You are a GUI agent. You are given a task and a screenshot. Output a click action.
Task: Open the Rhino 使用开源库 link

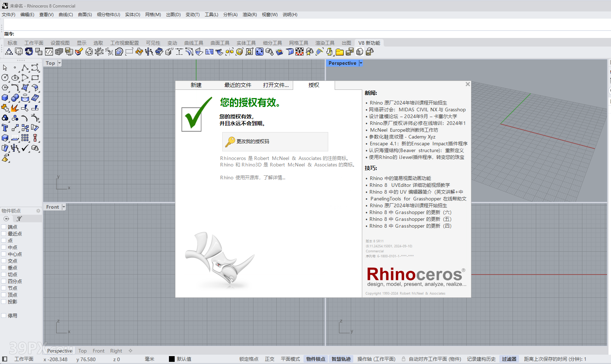click(252, 178)
